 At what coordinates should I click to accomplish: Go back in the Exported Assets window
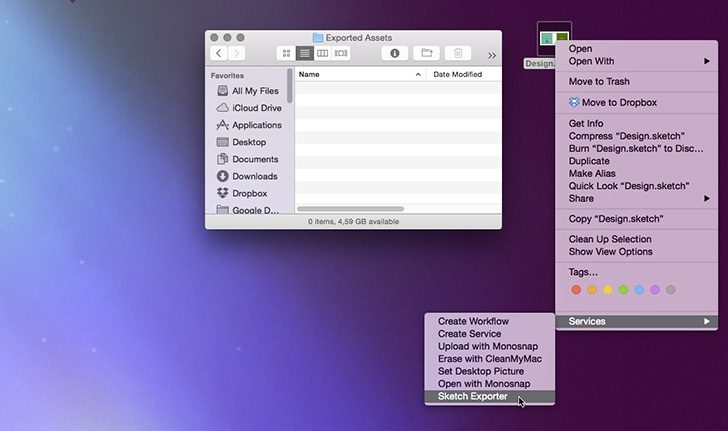(x=219, y=53)
